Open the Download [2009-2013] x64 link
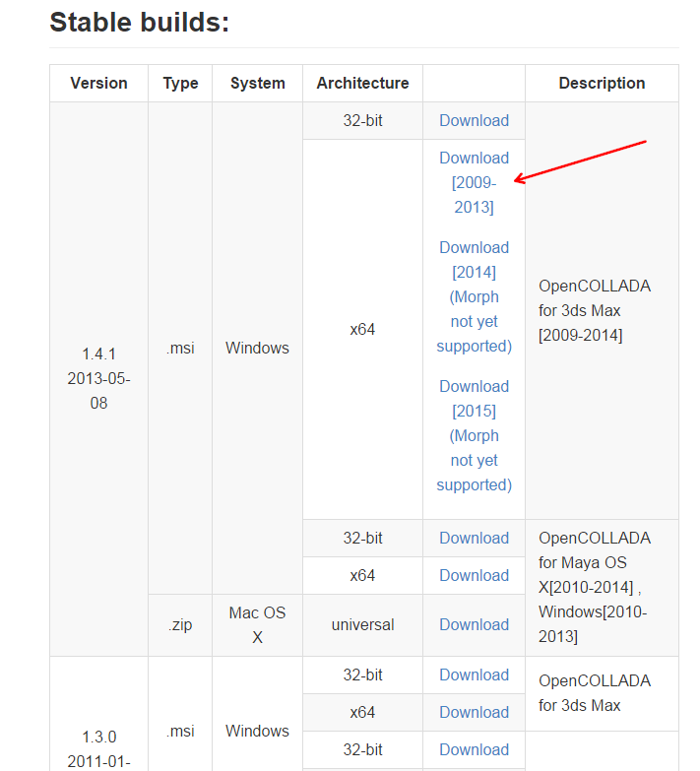 click(x=474, y=182)
